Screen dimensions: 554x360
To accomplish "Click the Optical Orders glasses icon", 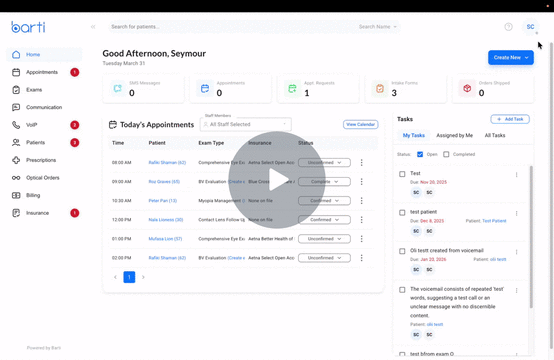I will 16,178.
